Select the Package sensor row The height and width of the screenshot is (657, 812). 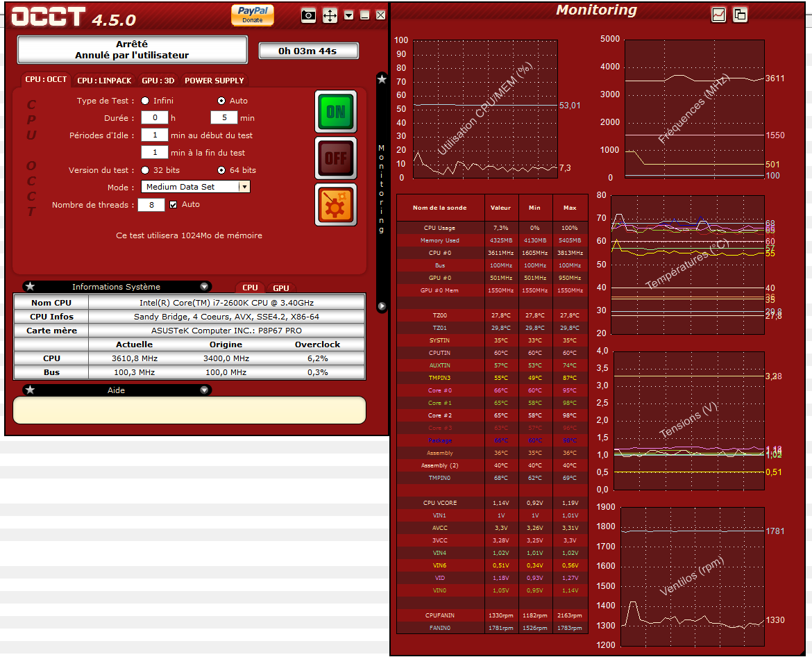(493, 440)
